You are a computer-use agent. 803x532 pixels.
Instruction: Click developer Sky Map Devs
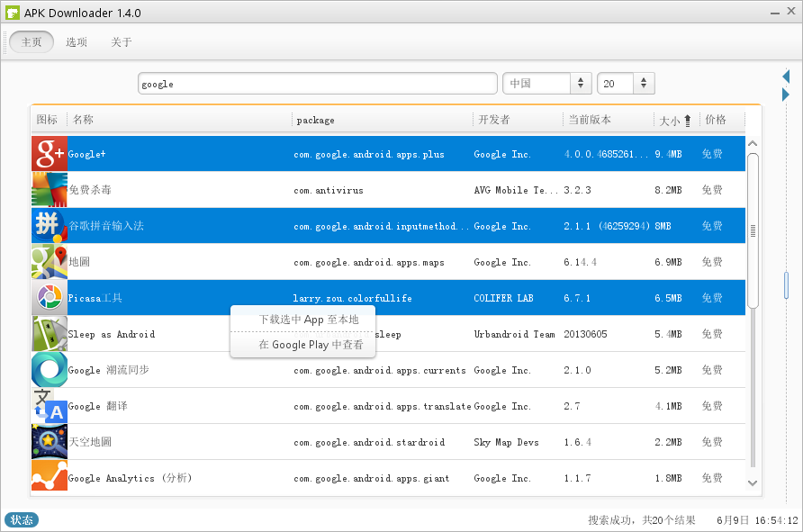click(x=506, y=442)
